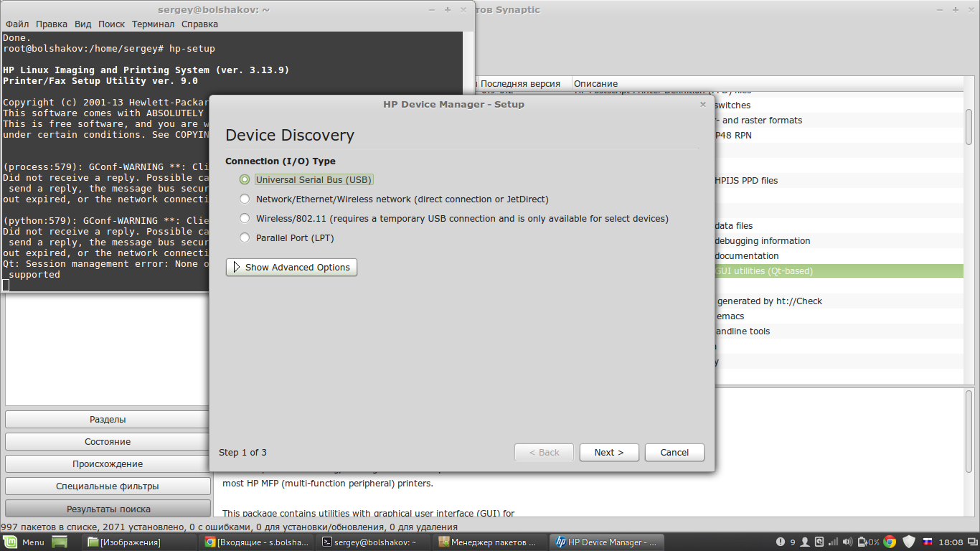Screen dimensions: 980x551
Task: Select 'HPIJS PPD files' row in Synaptic
Action: click(x=838, y=181)
